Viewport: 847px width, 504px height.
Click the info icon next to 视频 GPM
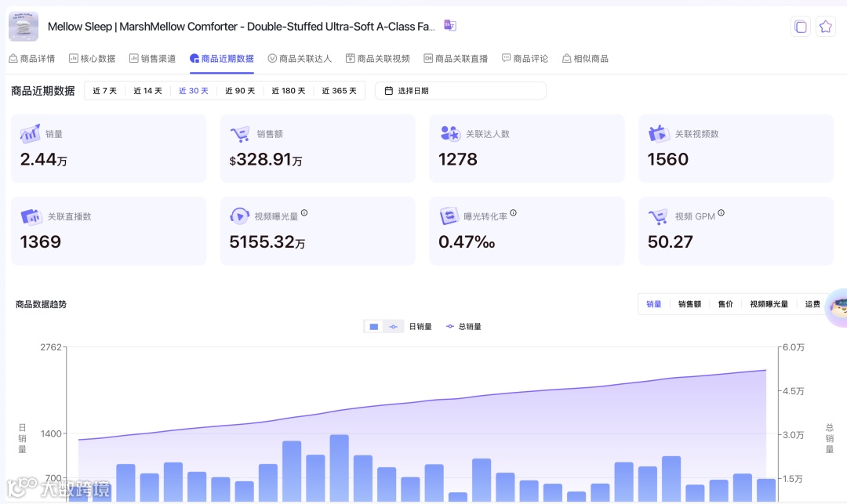coord(722,213)
